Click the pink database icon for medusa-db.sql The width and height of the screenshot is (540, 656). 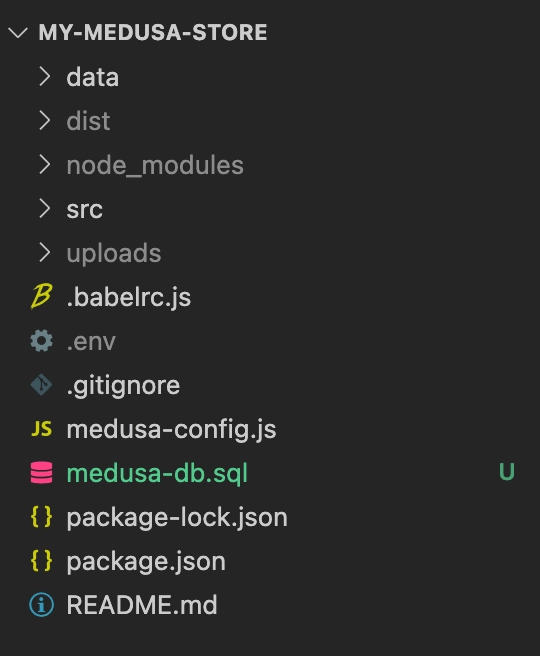coord(41,473)
